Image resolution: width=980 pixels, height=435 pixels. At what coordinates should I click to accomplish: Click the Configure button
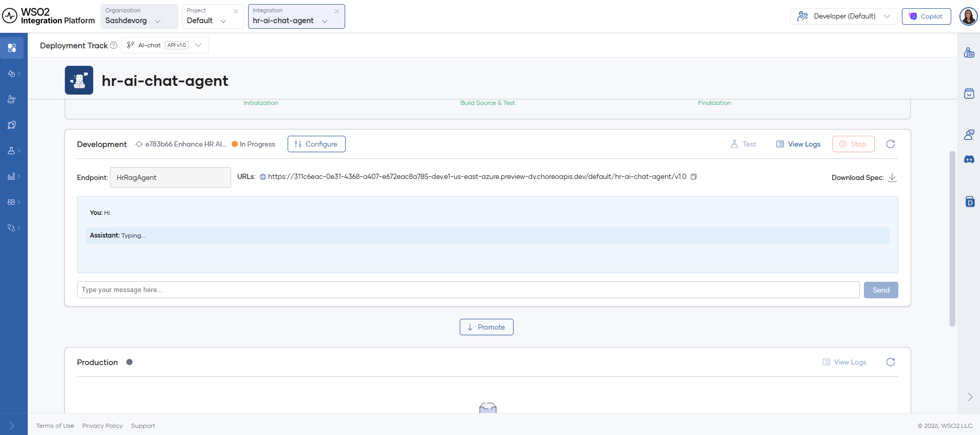pyautogui.click(x=316, y=144)
